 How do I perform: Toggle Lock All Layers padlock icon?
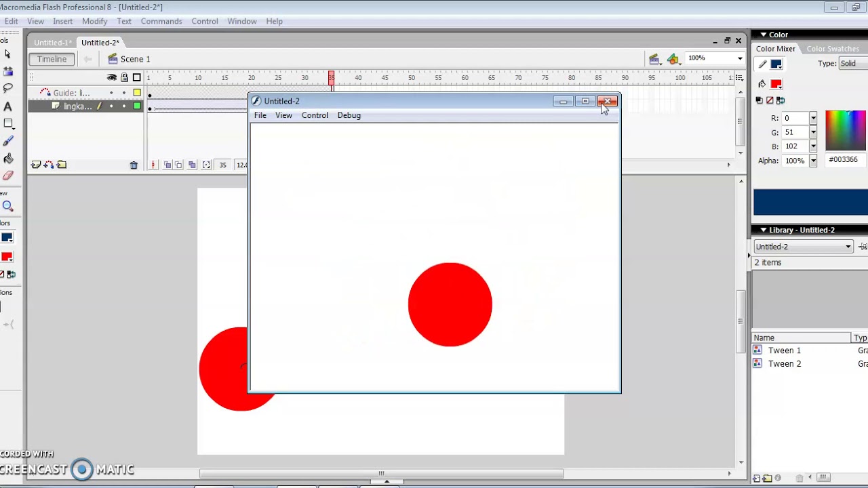(124, 77)
